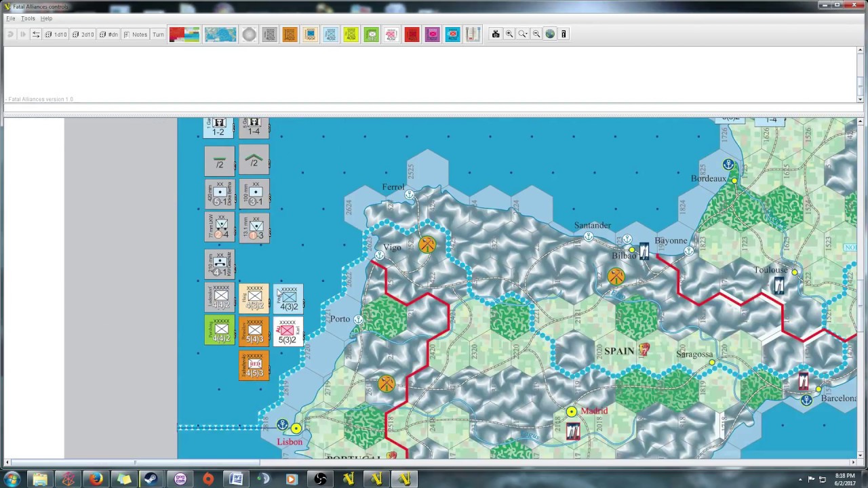Click the grey circle marker icon
The image size is (868, 488).
[x=249, y=34]
